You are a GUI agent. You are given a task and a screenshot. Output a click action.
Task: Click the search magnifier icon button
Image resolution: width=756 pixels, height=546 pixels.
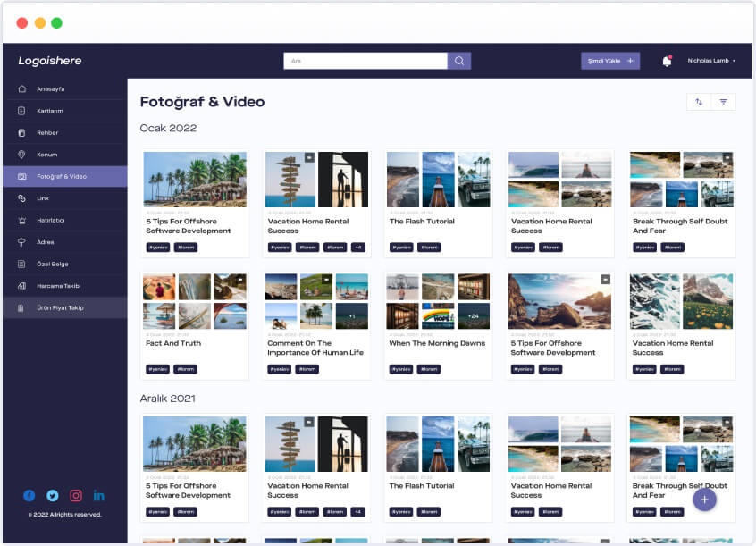pyautogui.click(x=459, y=61)
